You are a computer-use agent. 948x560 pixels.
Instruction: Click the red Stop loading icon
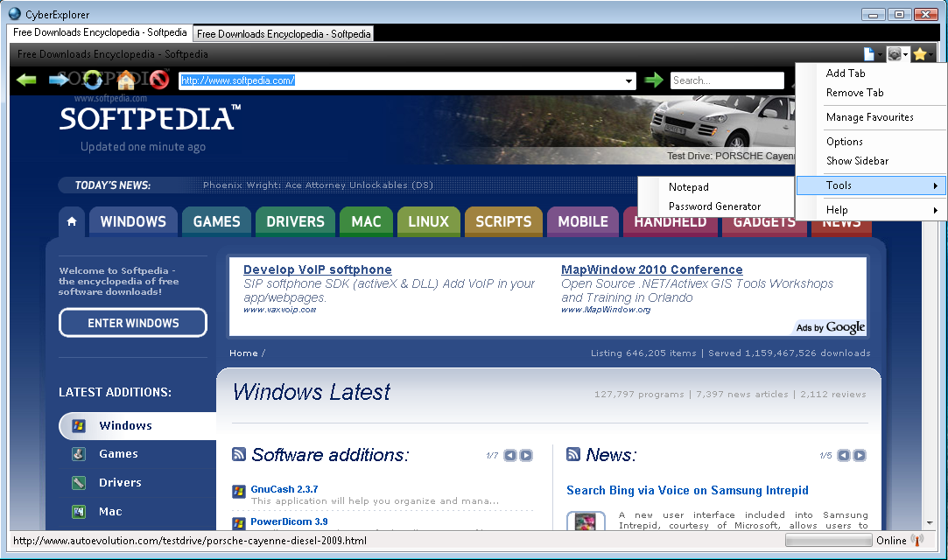[159, 80]
